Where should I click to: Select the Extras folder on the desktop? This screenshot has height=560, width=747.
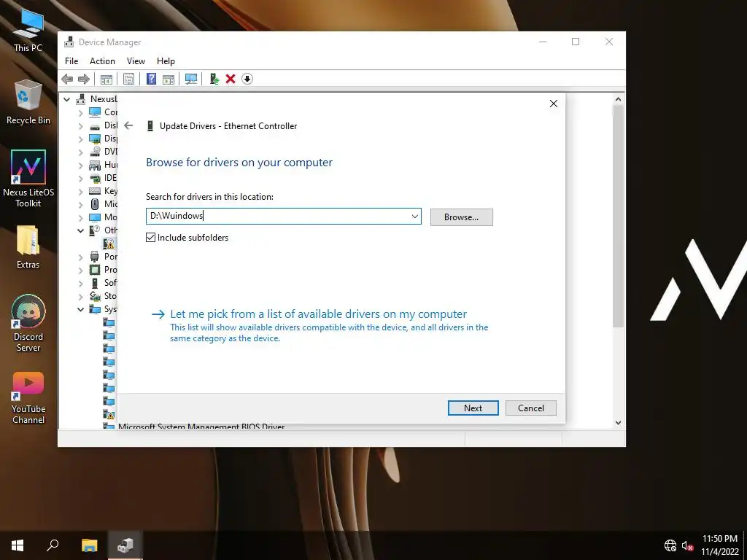[28, 246]
